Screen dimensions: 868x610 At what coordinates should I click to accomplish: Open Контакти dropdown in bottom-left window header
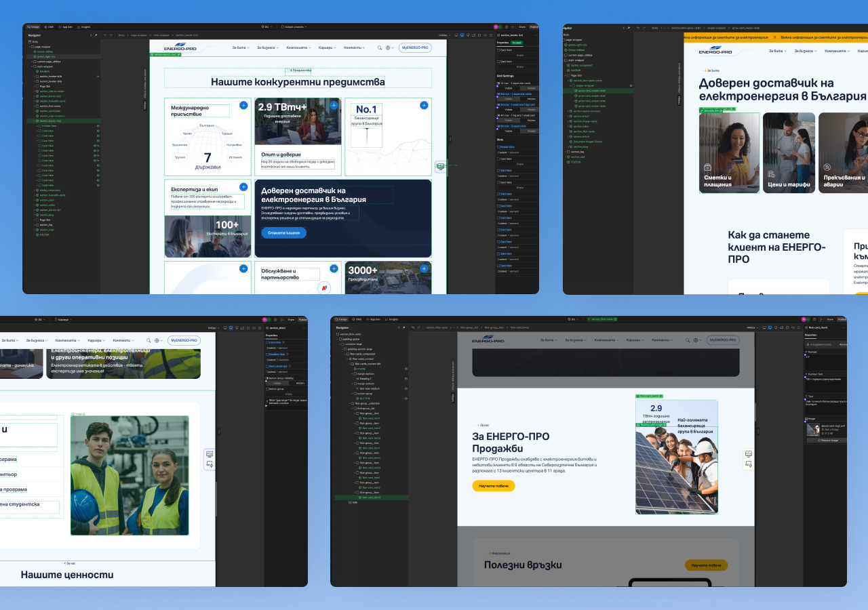point(123,340)
